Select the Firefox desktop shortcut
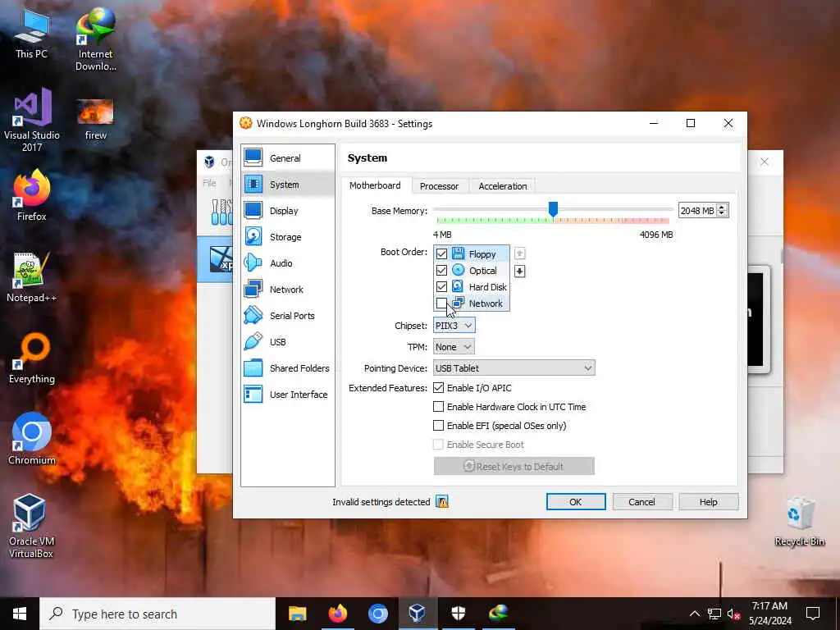This screenshot has height=630, width=840. point(32,195)
